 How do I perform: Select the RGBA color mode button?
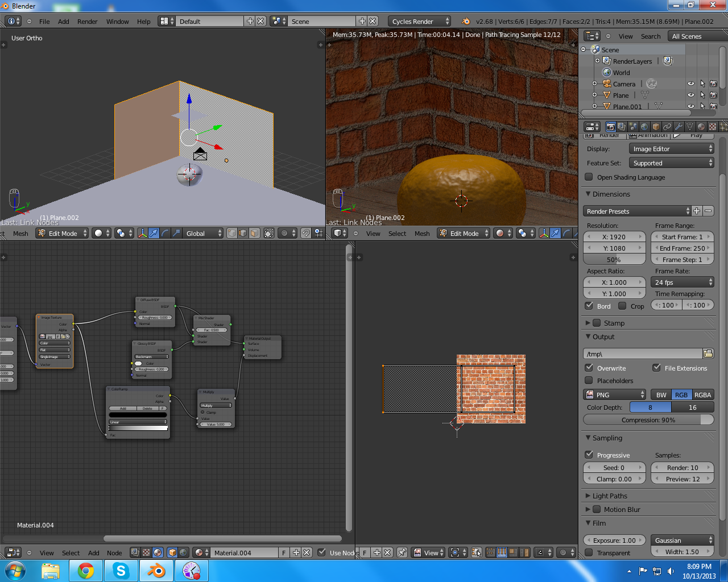(x=702, y=394)
